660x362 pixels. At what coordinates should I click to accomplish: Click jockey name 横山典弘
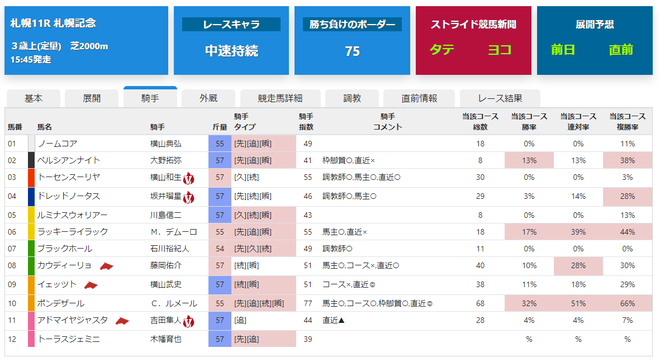tap(166, 144)
